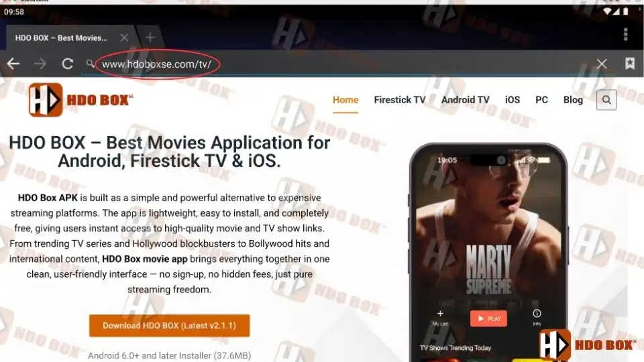Tap the red PLAY button on the phone mockup

(x=488, y=318)
